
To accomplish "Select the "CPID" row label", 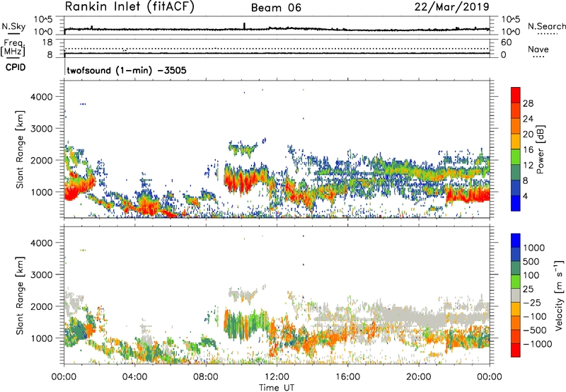I will [16, 67].
